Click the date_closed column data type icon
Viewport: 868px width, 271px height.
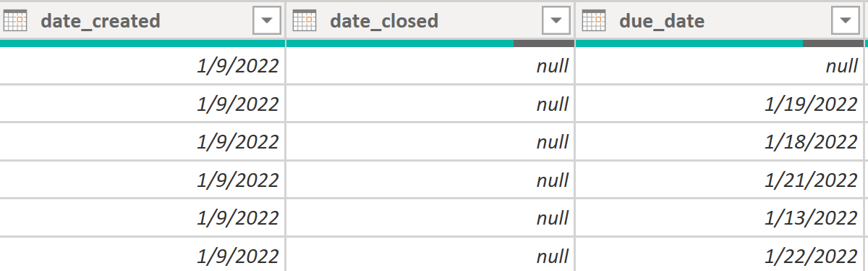point(304,21)
